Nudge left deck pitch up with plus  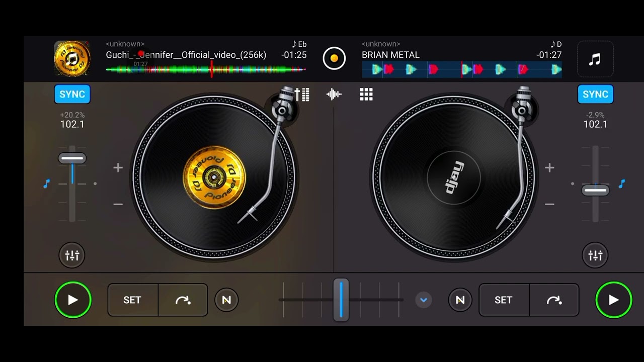(x=118, y=167)
